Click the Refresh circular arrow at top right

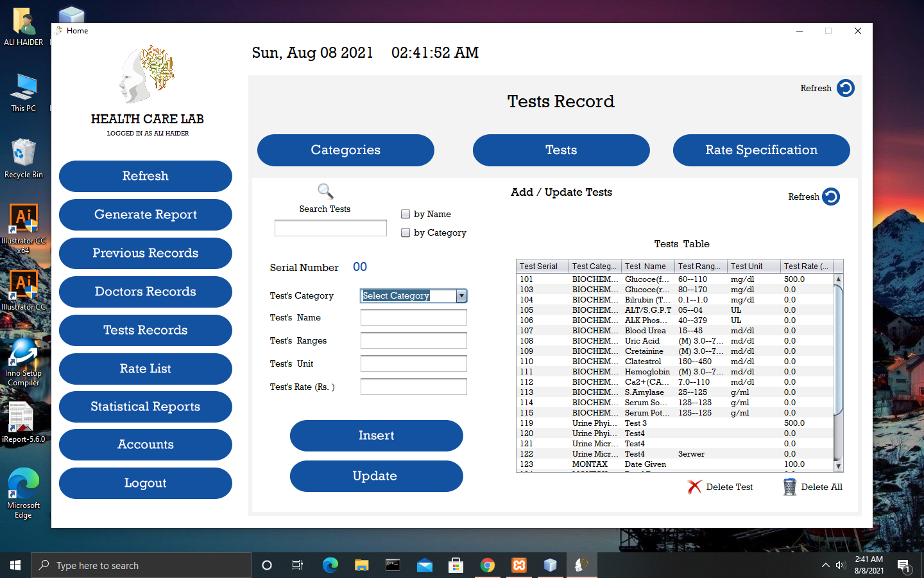click(x=846, y=88)
